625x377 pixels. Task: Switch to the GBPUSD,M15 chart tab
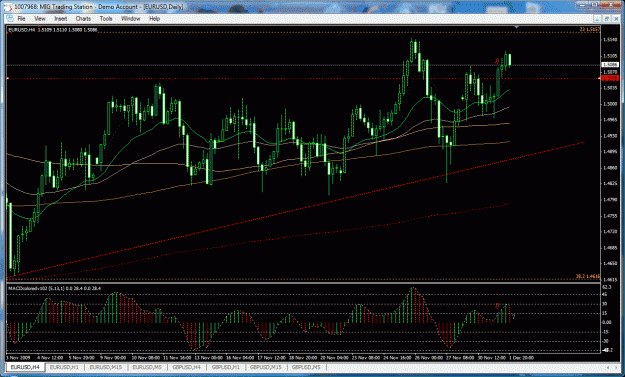266,367
